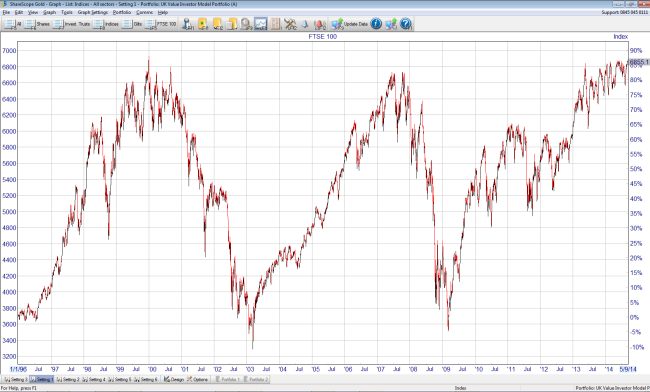Show the FTSE 100 list
The width and height of the screenshot is (650, 392).
point(161,24)
